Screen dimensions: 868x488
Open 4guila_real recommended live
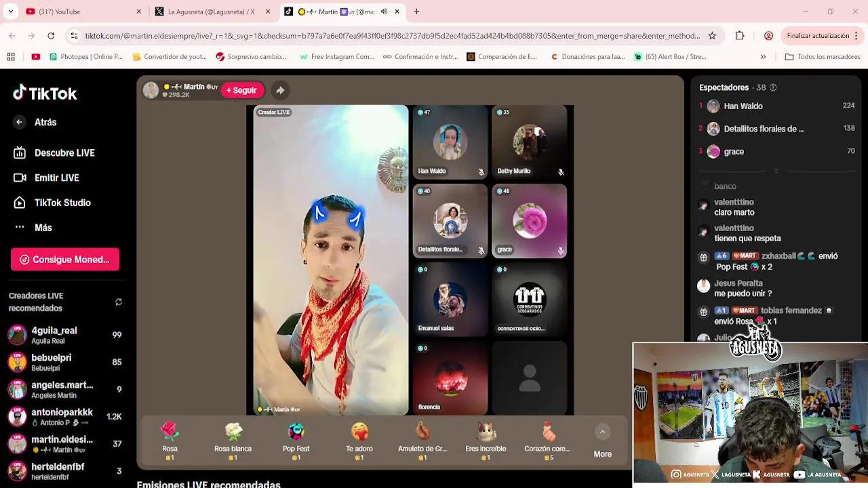point(64,335)
